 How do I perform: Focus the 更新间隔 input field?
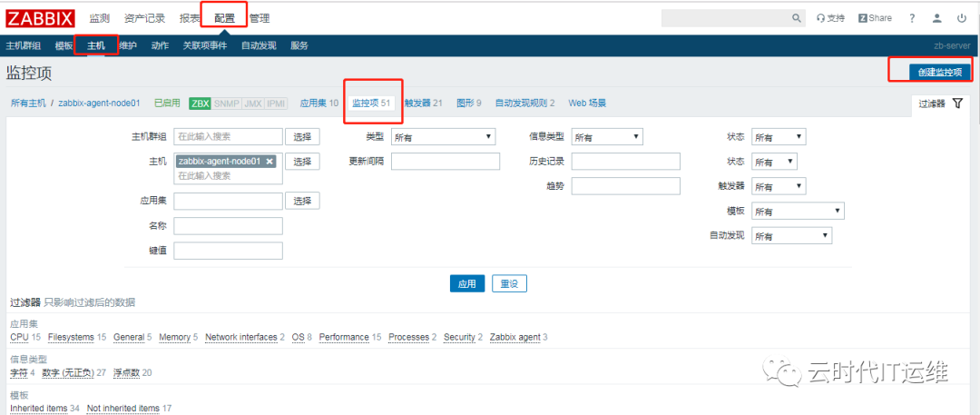446,162
